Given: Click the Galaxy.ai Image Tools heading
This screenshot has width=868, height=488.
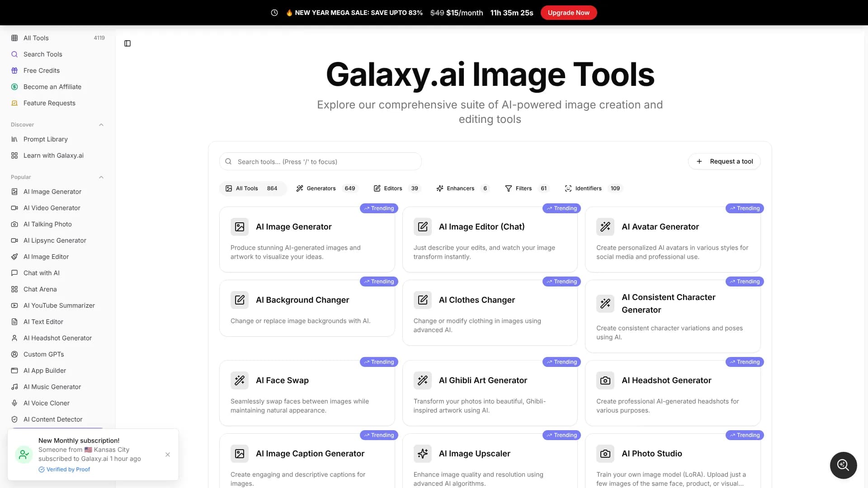Looking at the screenshot, I should point(490,75).
